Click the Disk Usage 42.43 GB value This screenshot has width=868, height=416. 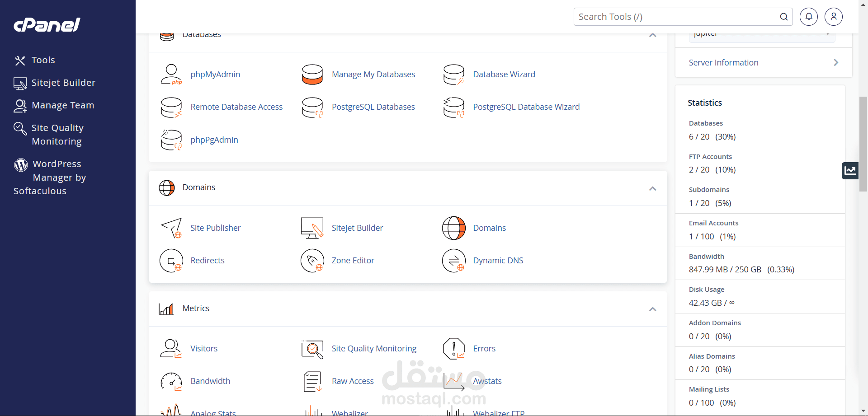[x=712, y=303]
